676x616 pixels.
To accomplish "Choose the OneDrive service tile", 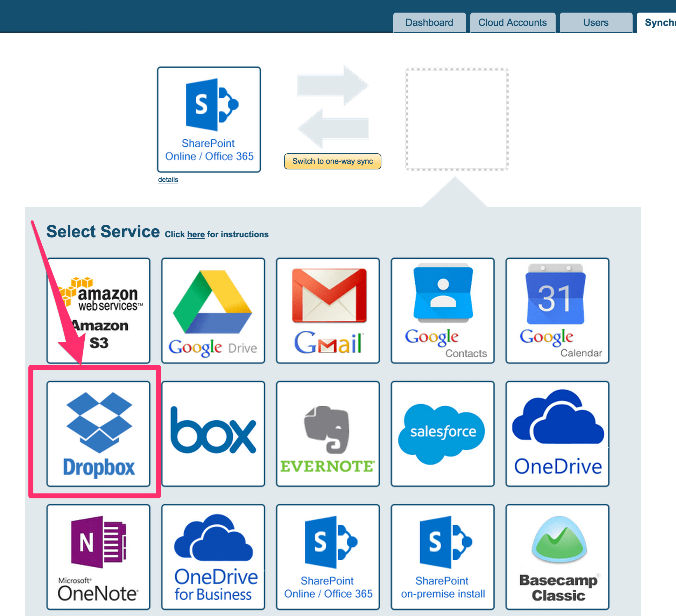I will click(x=557, y=433).
